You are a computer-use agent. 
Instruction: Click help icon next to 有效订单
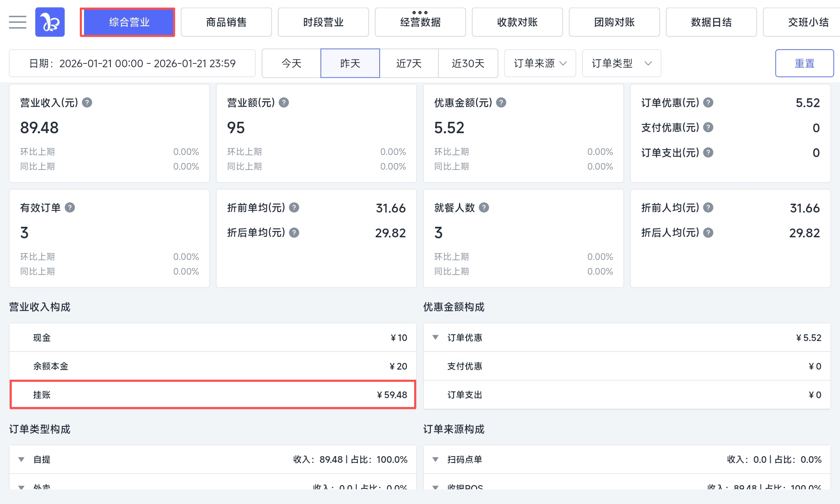click(x=70, y=207)
